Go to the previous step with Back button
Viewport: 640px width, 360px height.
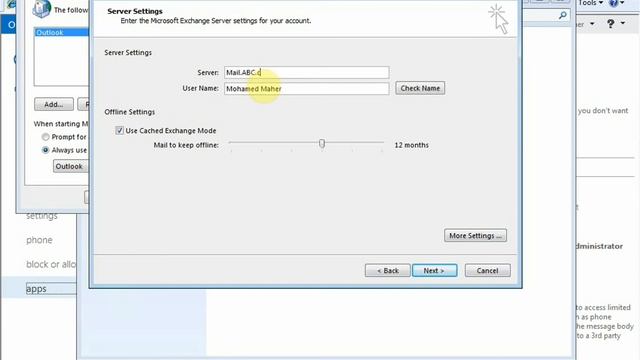[x=387, y=271]
